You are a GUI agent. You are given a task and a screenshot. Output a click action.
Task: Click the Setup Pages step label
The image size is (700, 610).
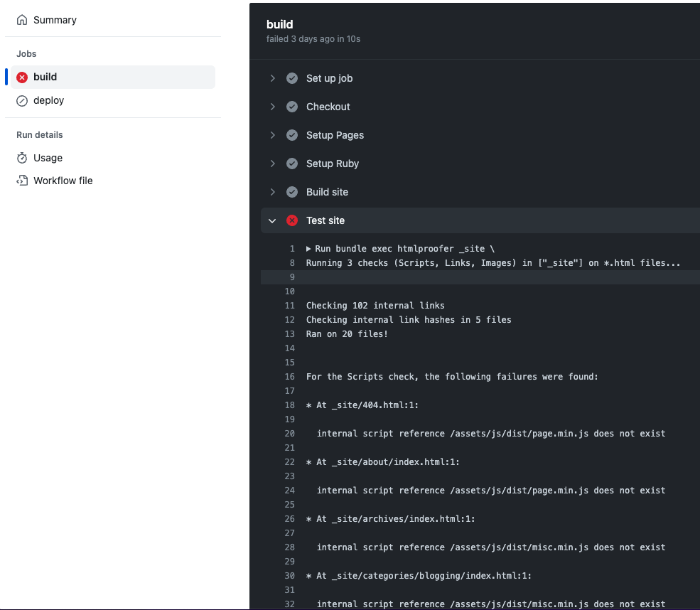coord(335,135)
